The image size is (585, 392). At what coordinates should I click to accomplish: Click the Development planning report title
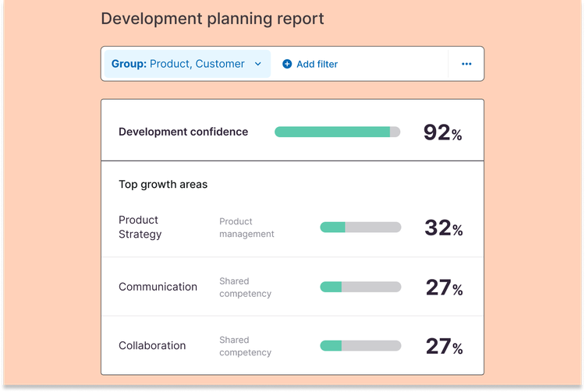(212, 19)
